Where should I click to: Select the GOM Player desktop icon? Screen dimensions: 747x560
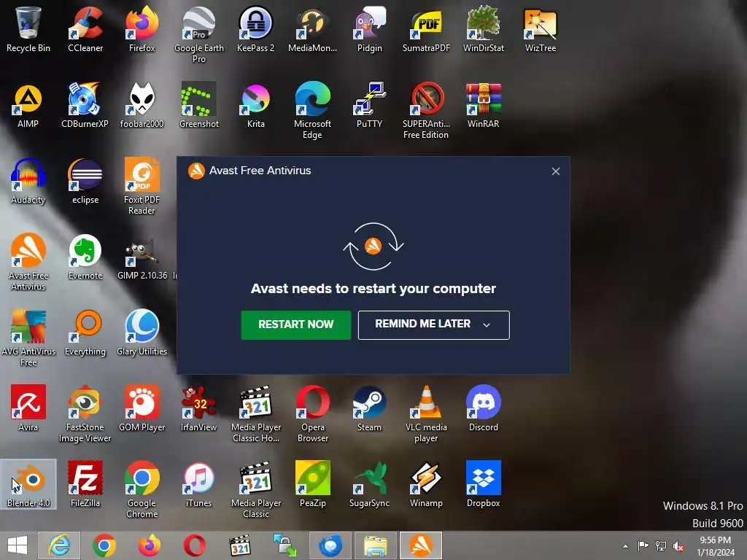[x=142, y=408]
